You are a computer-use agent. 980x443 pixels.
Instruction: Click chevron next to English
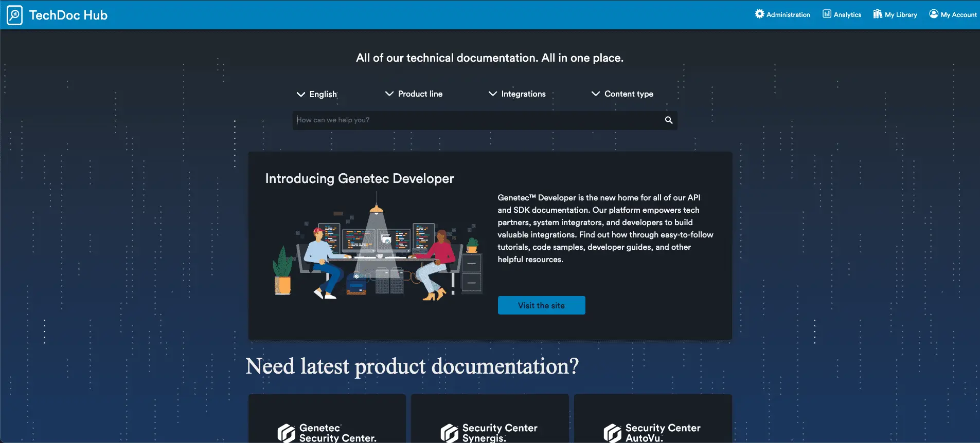301,94
